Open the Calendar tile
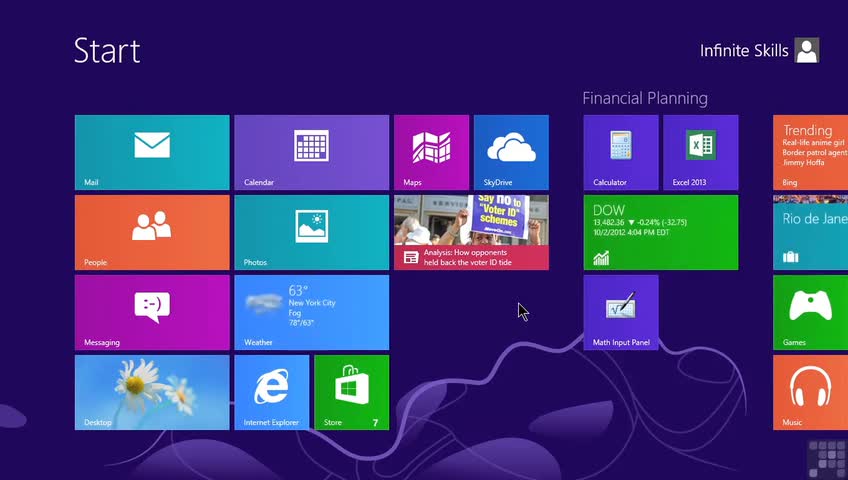 pyautogui.click(x=312, y=152)
